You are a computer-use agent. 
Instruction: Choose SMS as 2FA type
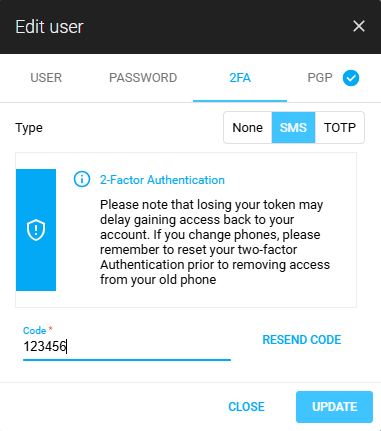[x=293, y=128]
